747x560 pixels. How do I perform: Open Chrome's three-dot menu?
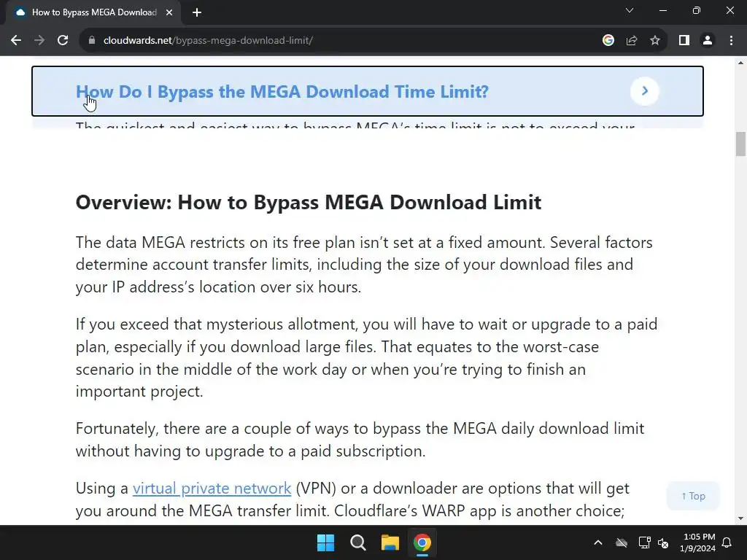pos(731,41)
